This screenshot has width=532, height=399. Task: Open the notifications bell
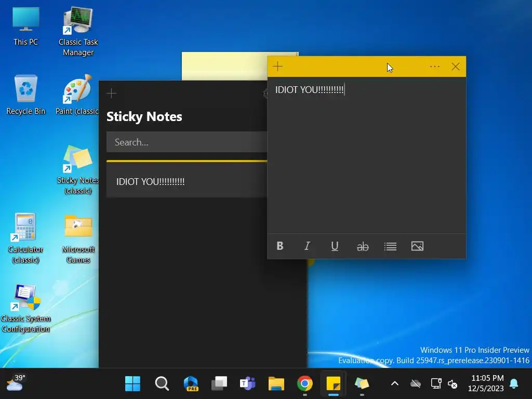click(x=514, y=384)
